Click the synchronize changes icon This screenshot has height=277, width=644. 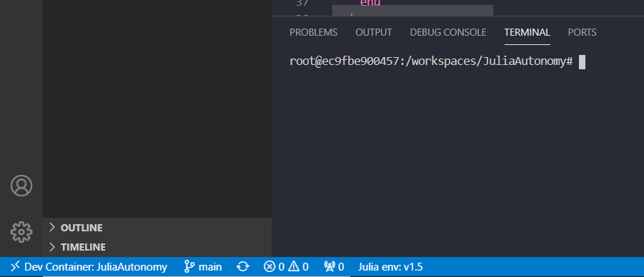(243, 267)
